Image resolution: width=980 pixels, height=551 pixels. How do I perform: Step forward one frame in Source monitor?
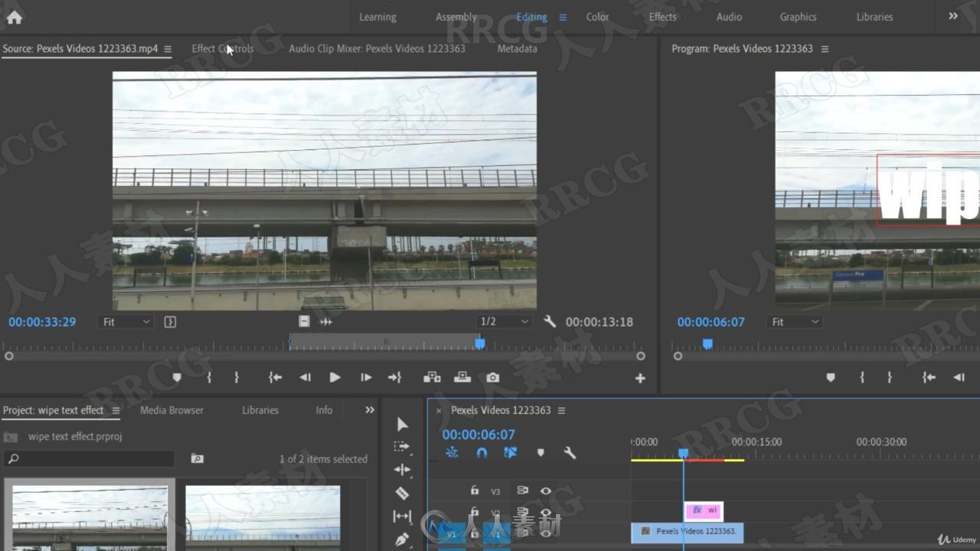[x=366, y=377]
